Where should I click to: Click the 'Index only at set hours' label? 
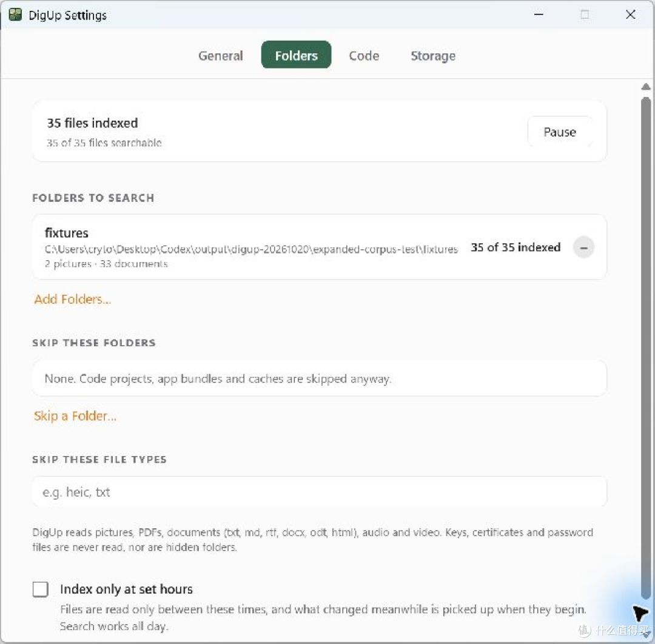coord(127,589)
